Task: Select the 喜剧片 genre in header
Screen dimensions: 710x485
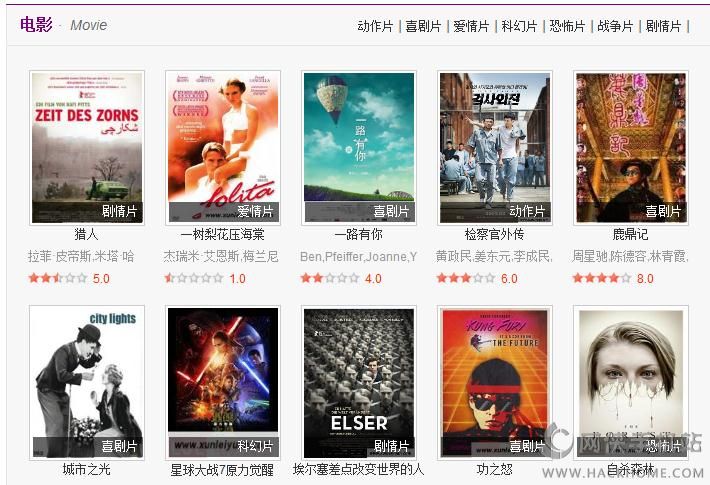Action: (x=423, y=26)
